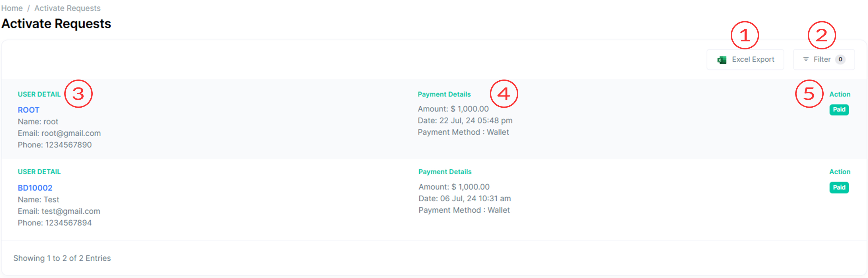Open the Filter panel via its label
Screen dimensions: 868x278
click(x=822, y=60)
